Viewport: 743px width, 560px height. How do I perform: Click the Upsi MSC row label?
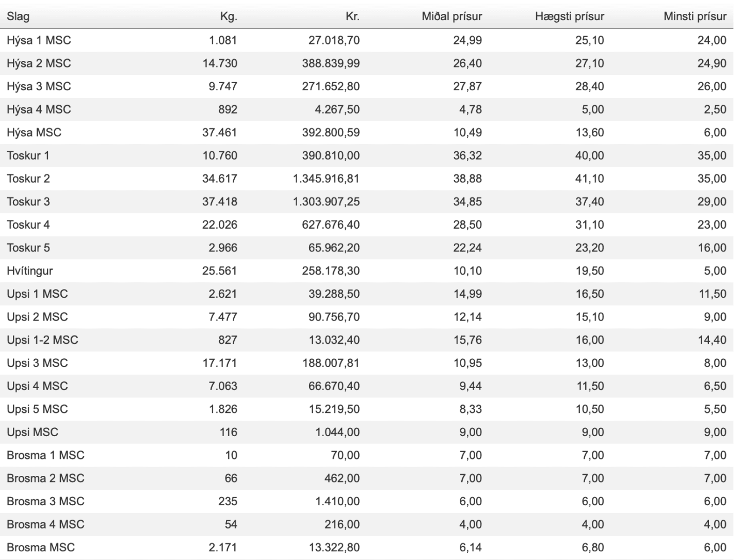coord(33,432)
